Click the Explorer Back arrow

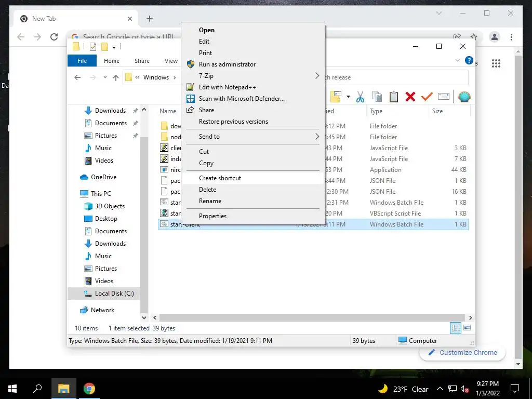coord(77,77)
